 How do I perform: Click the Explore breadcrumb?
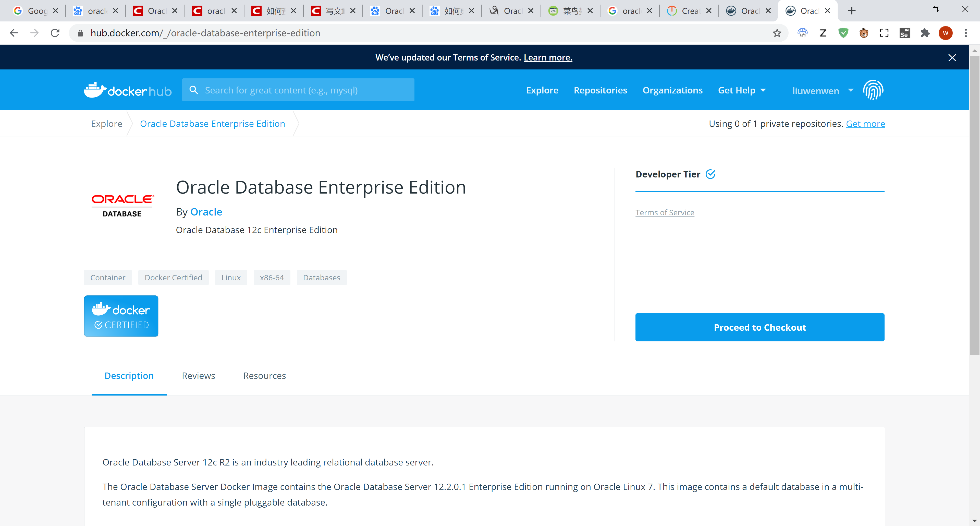[106, 124]
